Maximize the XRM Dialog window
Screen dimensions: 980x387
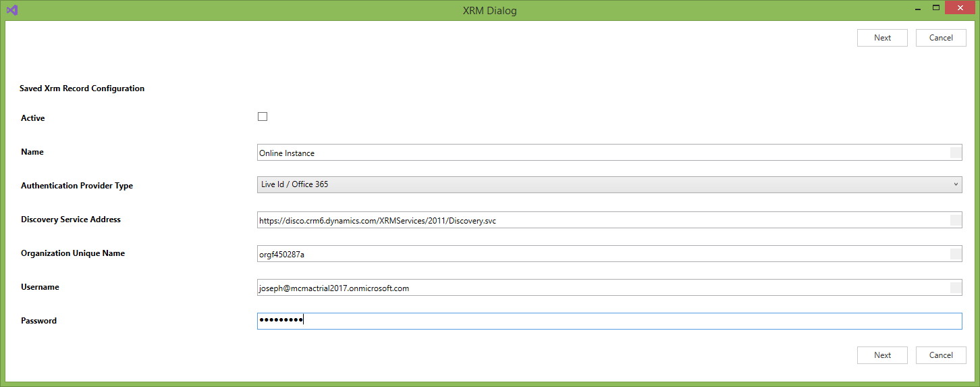tap(936, 8)
